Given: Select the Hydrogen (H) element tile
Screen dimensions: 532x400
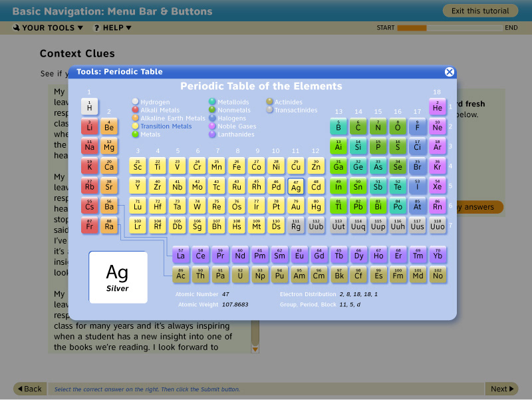Looking at the screenshot, I should click(90, 106).
